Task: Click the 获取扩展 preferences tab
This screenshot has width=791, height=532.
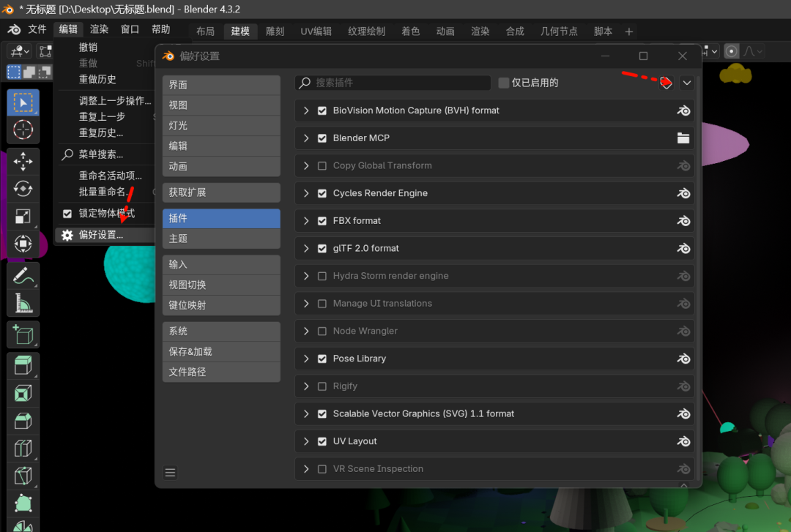Action: point(221,192)
